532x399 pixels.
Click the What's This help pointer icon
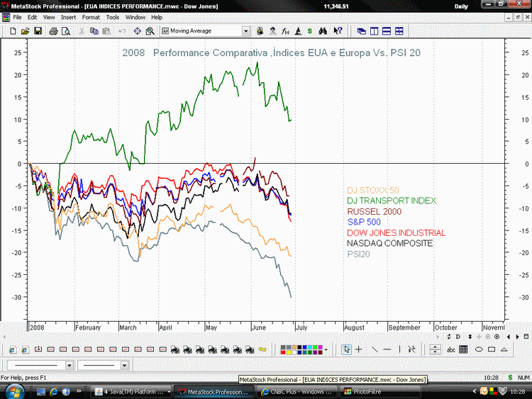338,31
